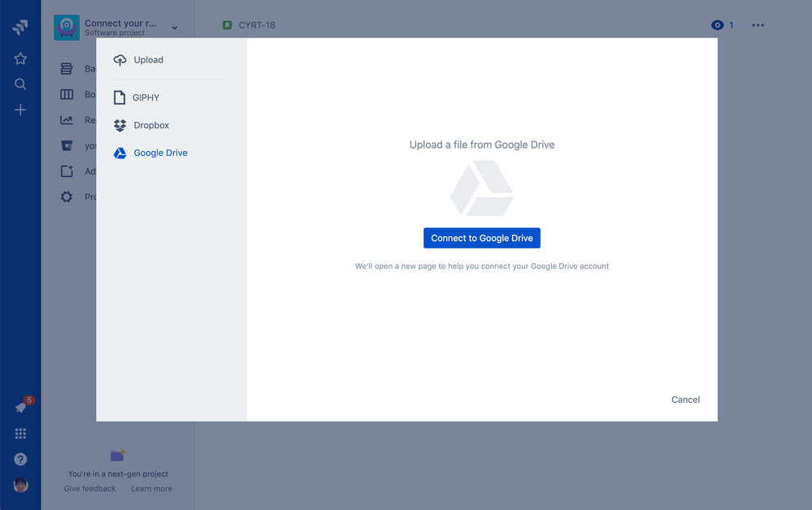Switch to the Upload tab in the dialog
The height and width of the screenshot is (510, 812).
pos(147,59)
